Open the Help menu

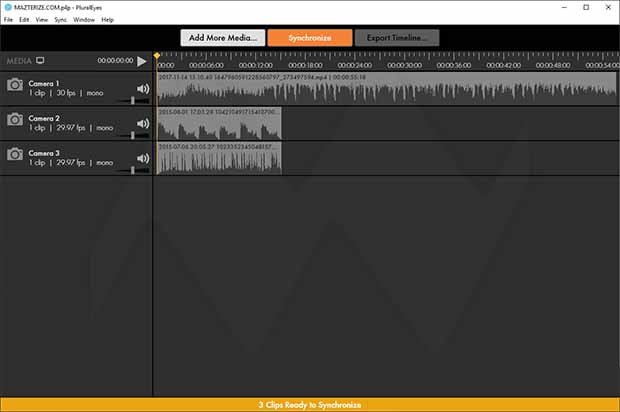click(107, 20)
